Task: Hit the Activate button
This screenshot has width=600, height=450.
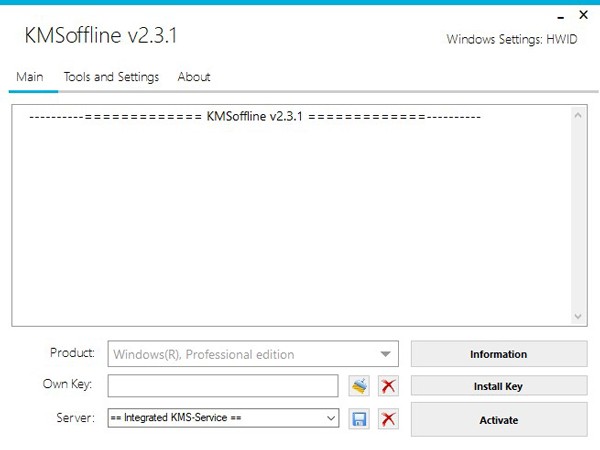Action: [498, 420]
